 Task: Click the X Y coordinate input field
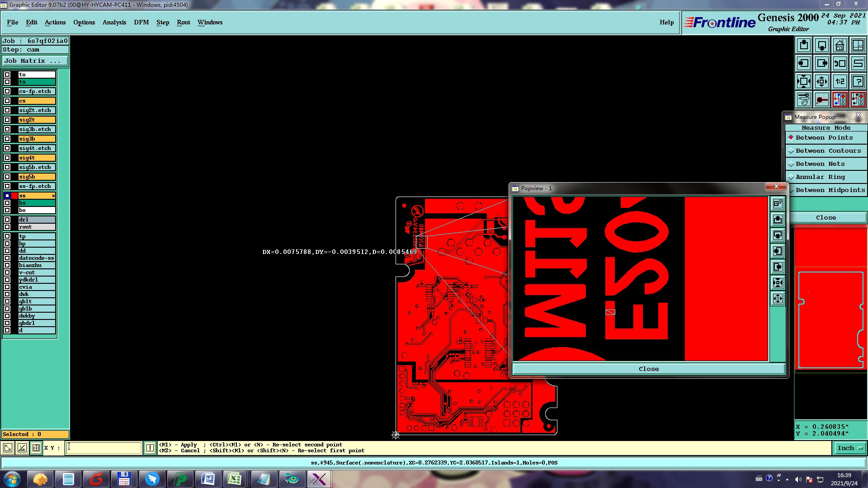(x=104, y=448)
